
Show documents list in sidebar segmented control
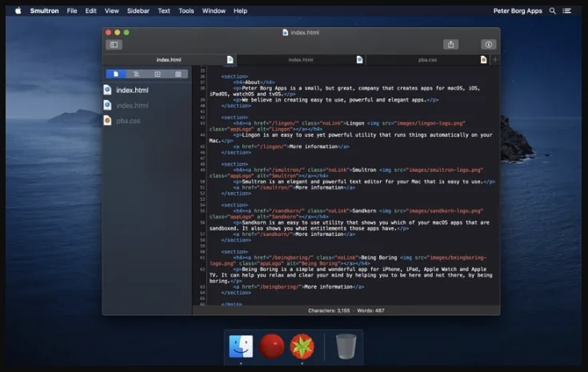click(x=116, y=74)
